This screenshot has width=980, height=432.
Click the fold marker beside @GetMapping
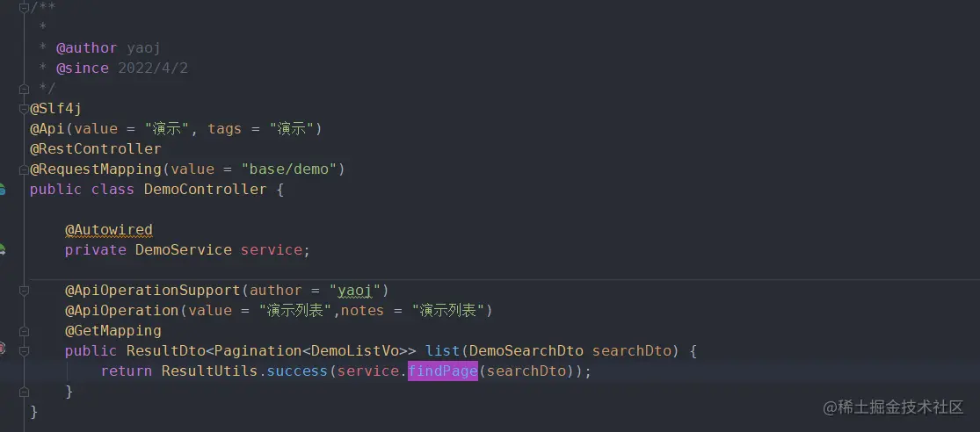tap(24, 331)
